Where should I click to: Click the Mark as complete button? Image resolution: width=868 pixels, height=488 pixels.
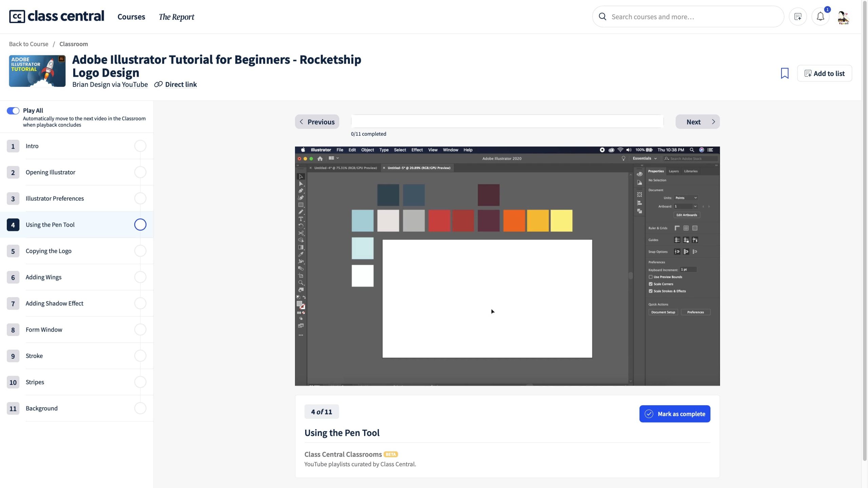point(675,414)
